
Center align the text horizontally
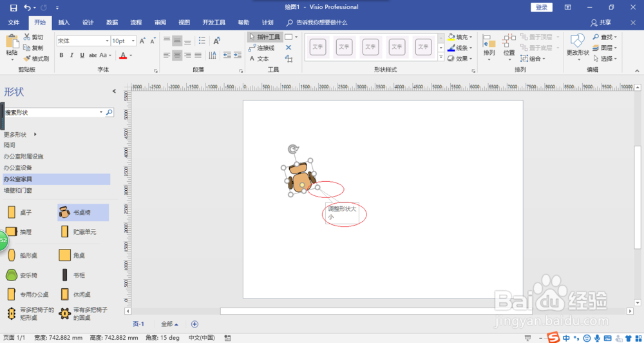(x=177, y=55)
